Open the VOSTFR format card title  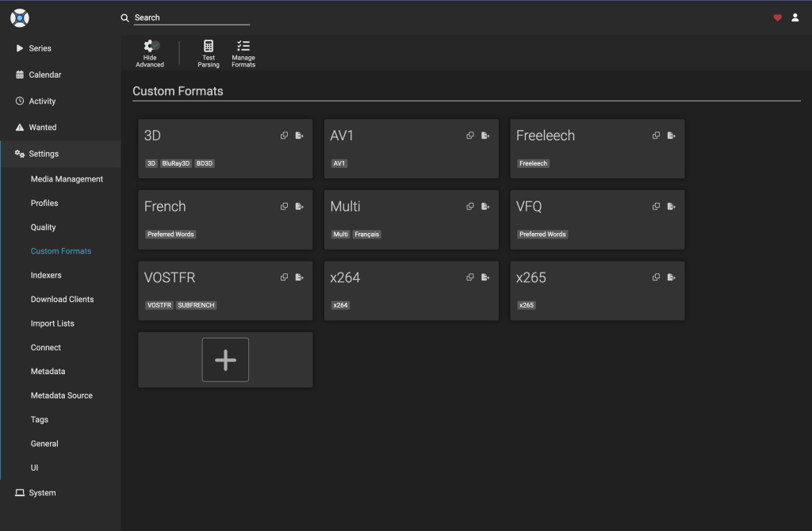[170, 277]
